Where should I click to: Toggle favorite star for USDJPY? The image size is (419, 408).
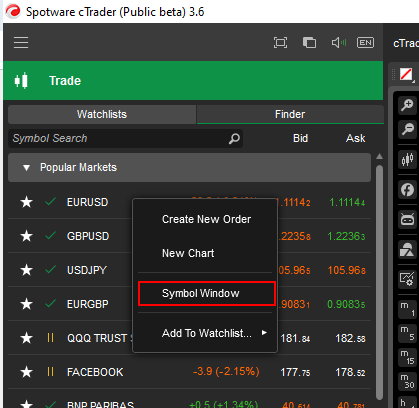pyautogui.click(x=26, y=270)
